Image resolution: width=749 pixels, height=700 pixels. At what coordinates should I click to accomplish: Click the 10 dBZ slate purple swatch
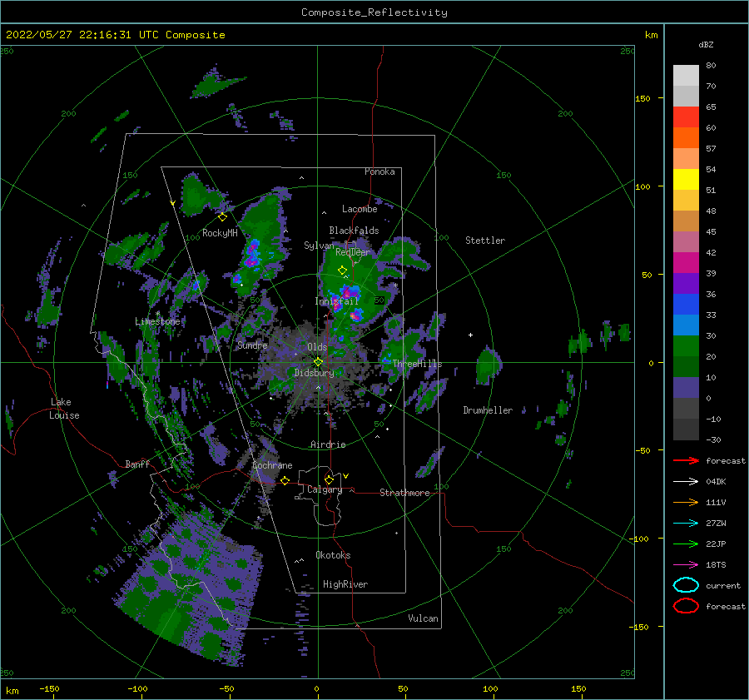coord(686,387)
